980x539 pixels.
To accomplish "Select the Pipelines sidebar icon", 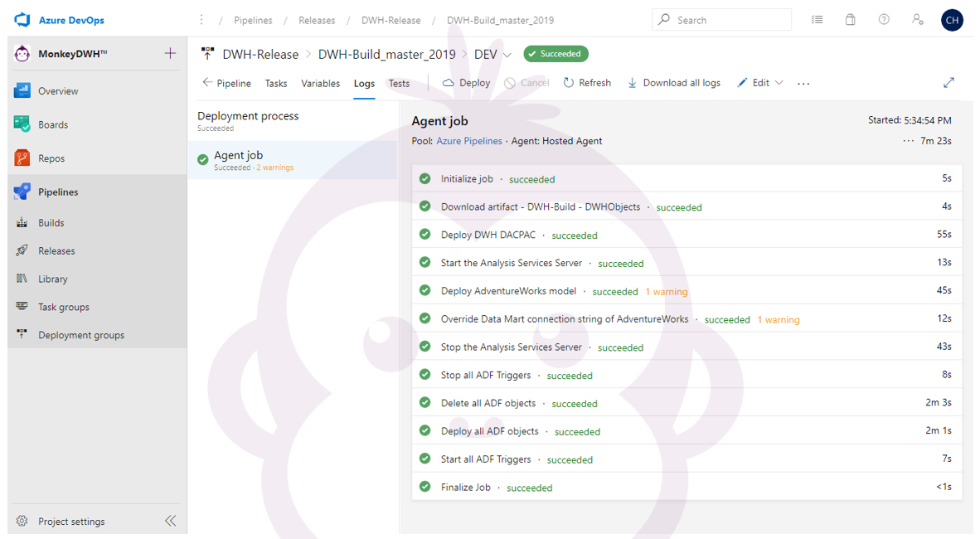I will [22, 192].
